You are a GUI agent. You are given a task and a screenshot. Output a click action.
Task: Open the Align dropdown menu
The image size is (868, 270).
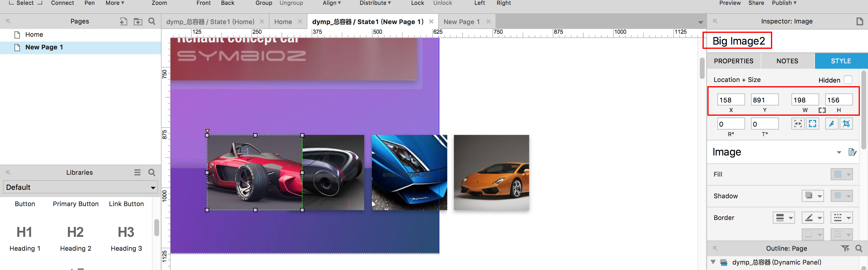coord(332,3)
